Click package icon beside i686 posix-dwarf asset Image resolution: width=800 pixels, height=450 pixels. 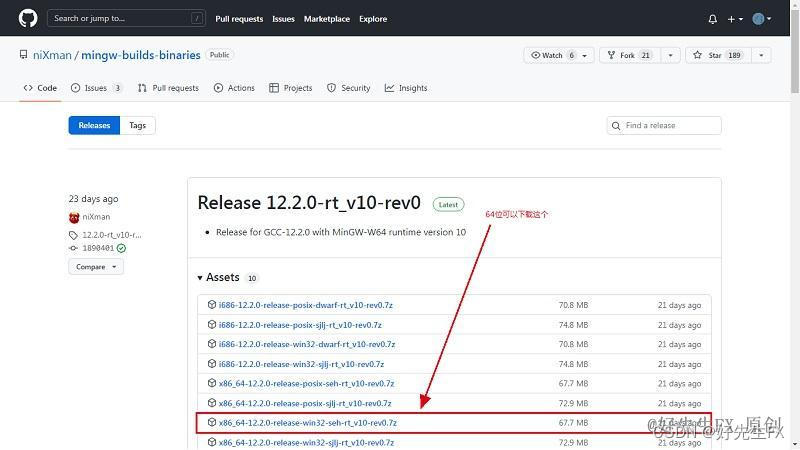[212, 305]
